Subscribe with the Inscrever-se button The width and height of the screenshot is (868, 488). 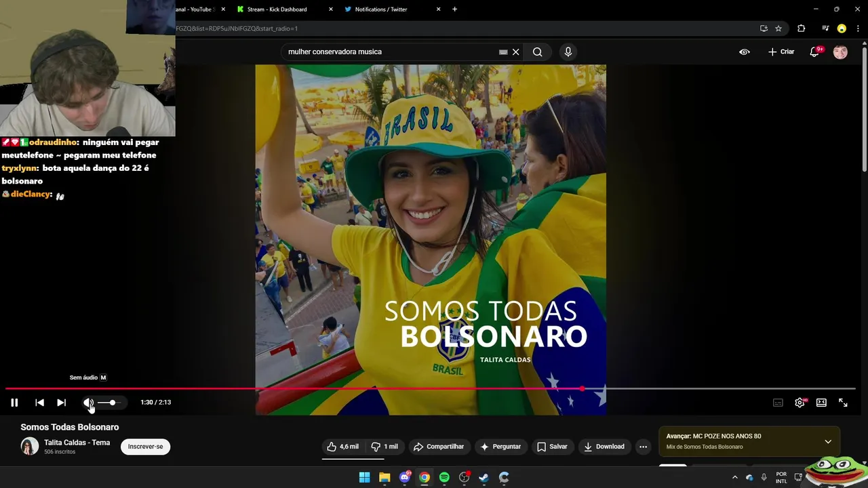(x=145, y=447)
